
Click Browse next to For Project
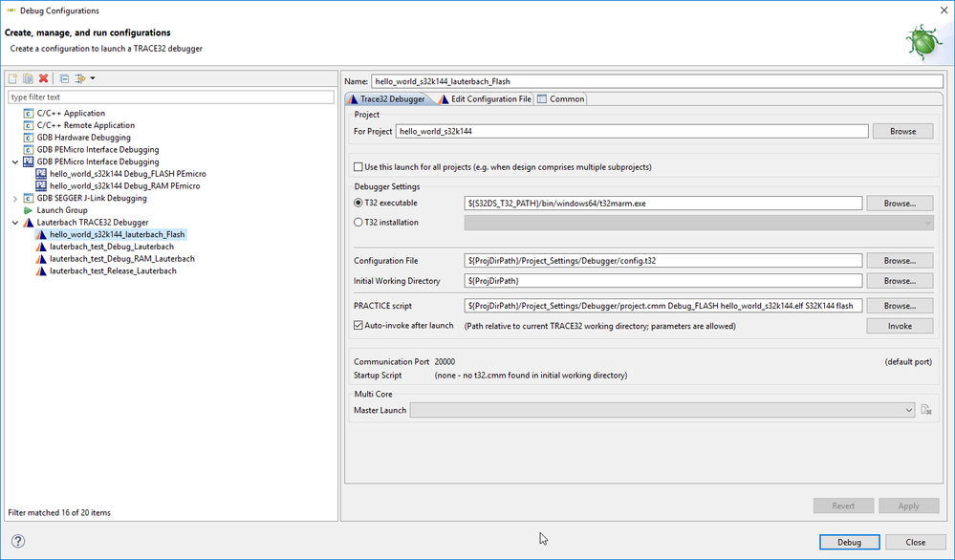point(902,132)
